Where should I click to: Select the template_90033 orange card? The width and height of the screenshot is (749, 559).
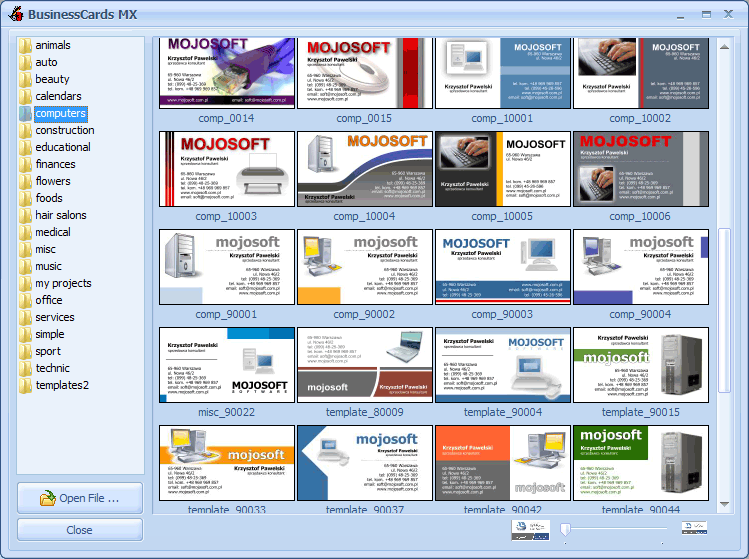(x=227, y=463)
